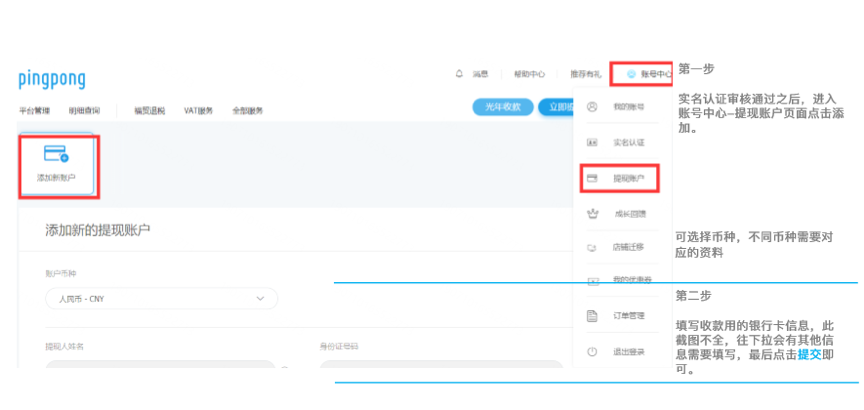Click the 光年收款 button
This screenshot has width=864, height=410.
click(x=503, y=107)
